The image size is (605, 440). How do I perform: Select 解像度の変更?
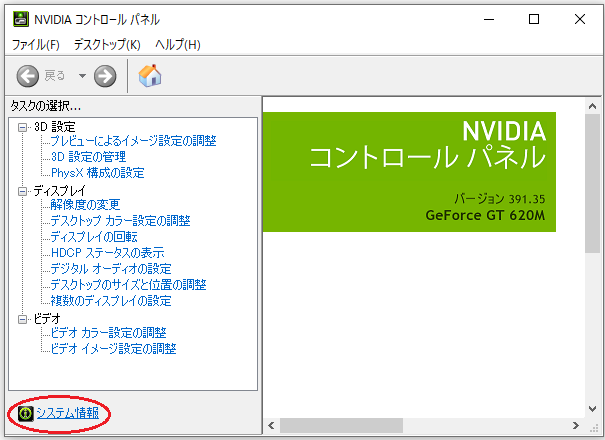pyautogui.click(x=85, y=205)
